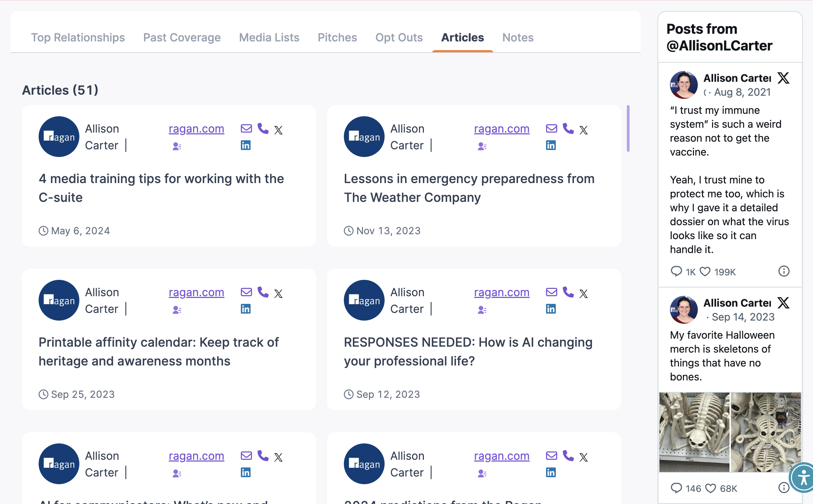Click 'Sep 14, 2023' post date
The width and height of the screenshot is (813, 504).
point(743,317)
